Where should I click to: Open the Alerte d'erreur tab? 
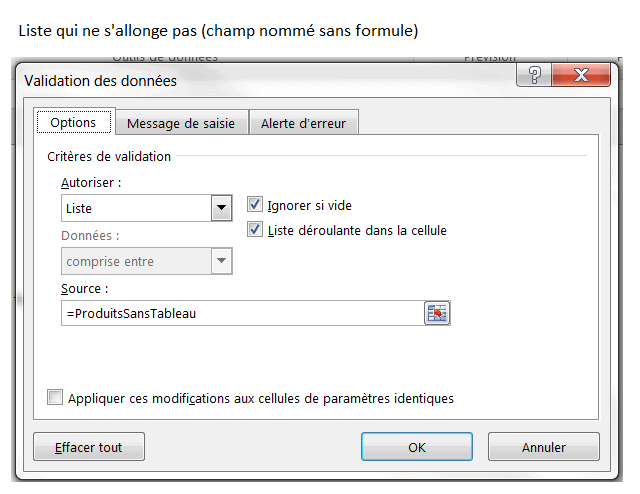pyautogui.click(x=303, y=123)
